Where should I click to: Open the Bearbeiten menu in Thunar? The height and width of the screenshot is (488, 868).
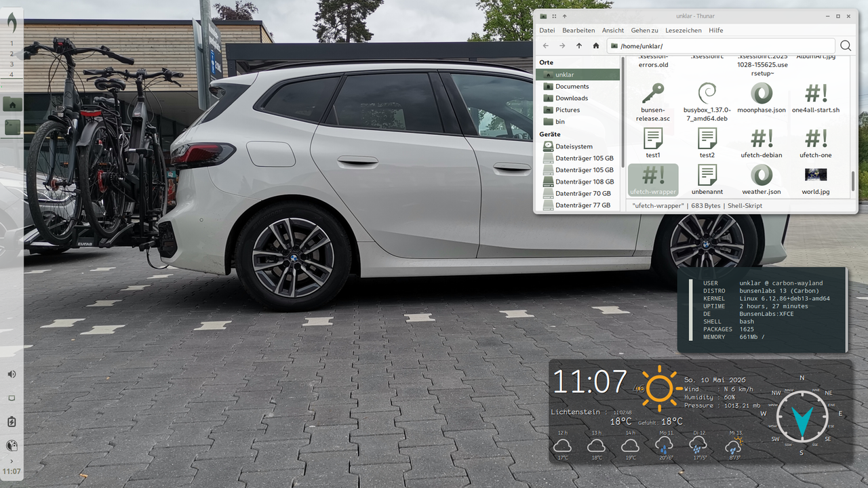pos(578,30)
